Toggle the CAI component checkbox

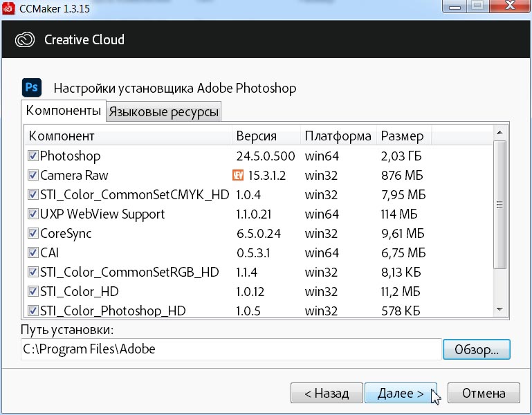pyautogui.click(x=33, y=252)
